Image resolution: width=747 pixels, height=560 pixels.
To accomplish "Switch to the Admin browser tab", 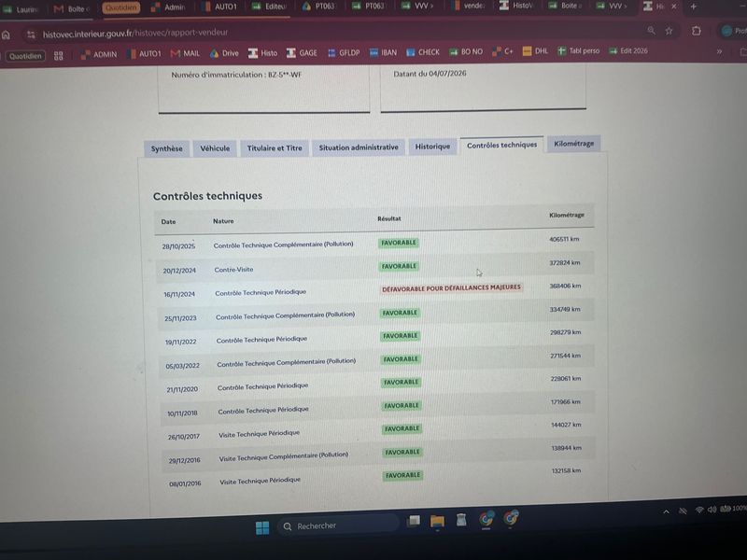I will tap(168, 7).
